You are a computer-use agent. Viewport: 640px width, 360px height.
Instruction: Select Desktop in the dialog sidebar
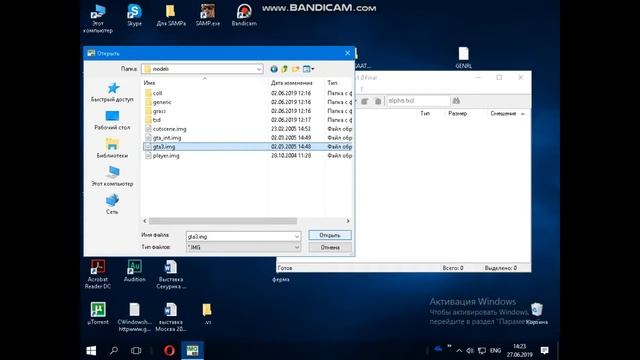[x=112, y=120]
